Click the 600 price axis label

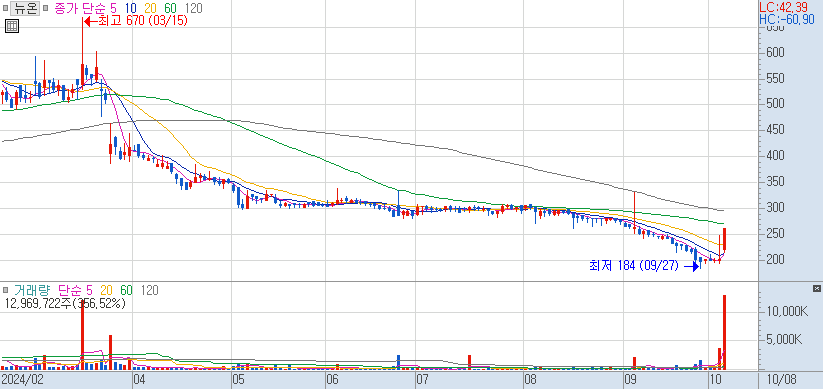(776, 52)
